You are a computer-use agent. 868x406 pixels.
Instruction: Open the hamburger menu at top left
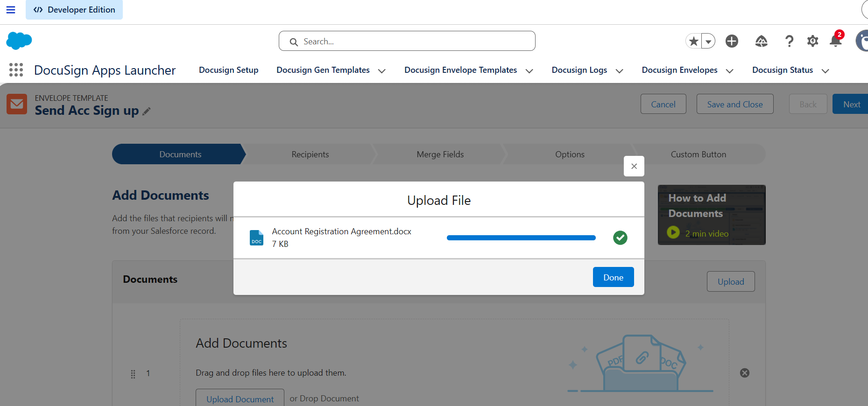coord(10,10)
